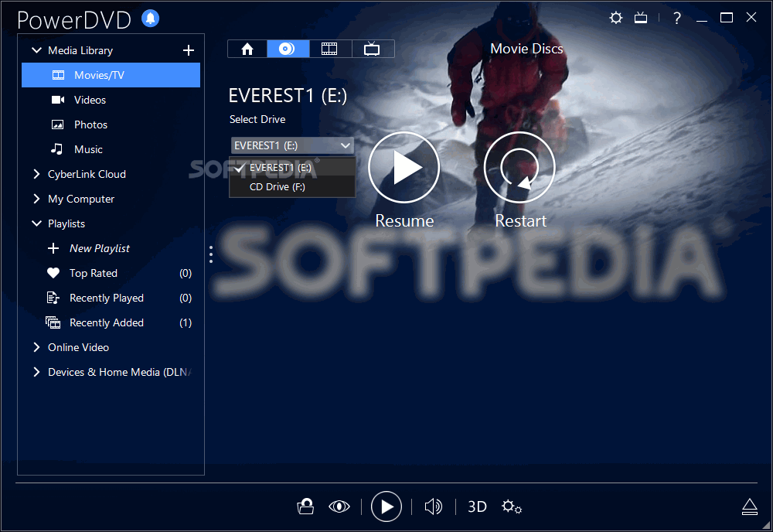Click the EVEREST1 (E:) disc title
773x532 pixels.
(288, 96)
